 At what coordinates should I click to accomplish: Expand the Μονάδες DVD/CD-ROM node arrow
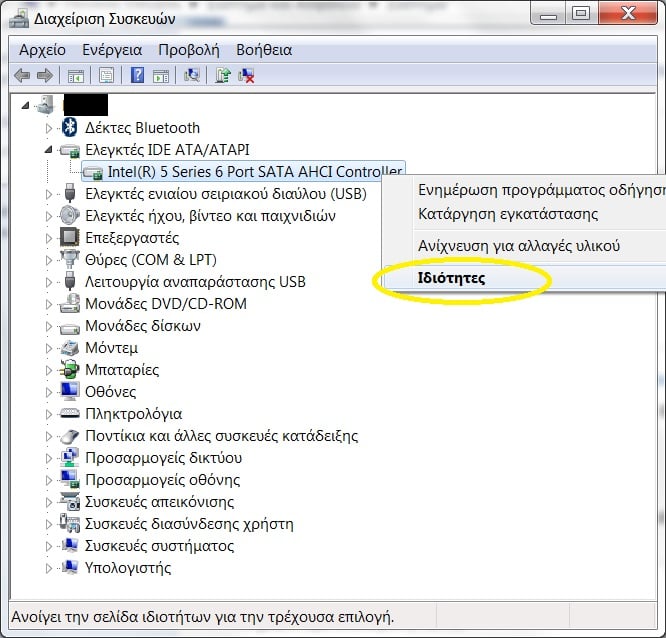coord(49,304)
